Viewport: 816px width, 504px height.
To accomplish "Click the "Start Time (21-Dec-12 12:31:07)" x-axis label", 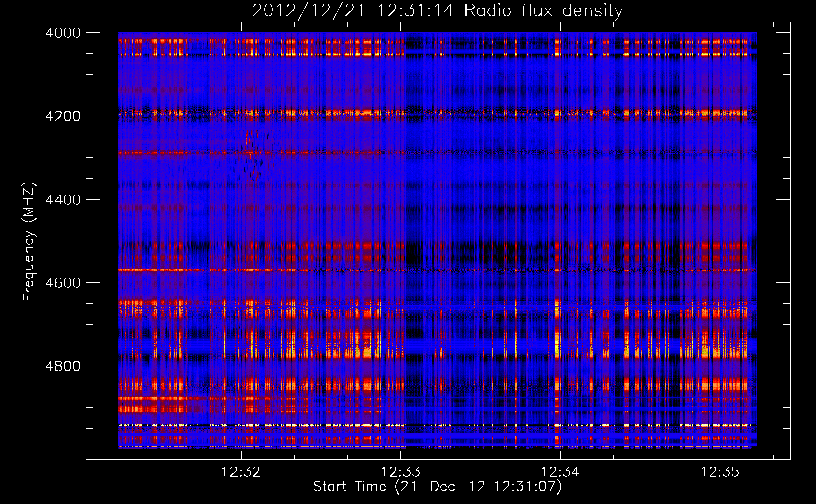I will (x=437, y=487).
